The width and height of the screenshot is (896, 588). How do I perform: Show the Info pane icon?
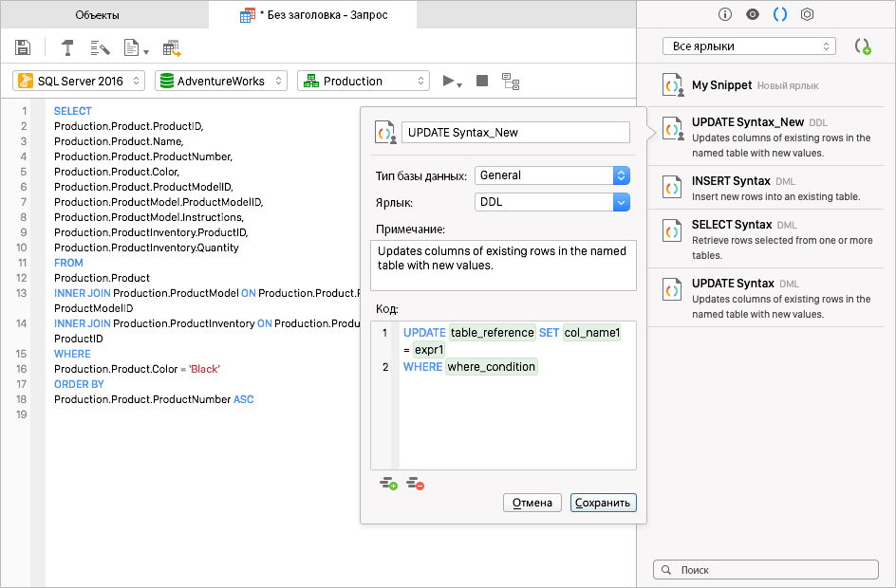point(724,14)
